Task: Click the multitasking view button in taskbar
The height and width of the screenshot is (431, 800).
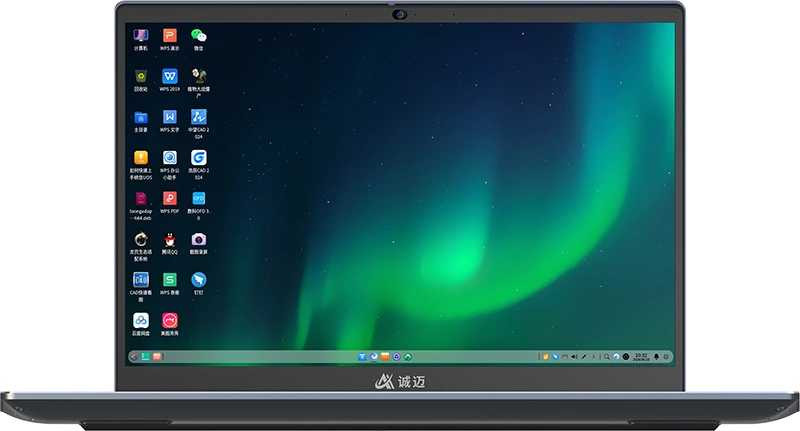Action: pos(145,356)
